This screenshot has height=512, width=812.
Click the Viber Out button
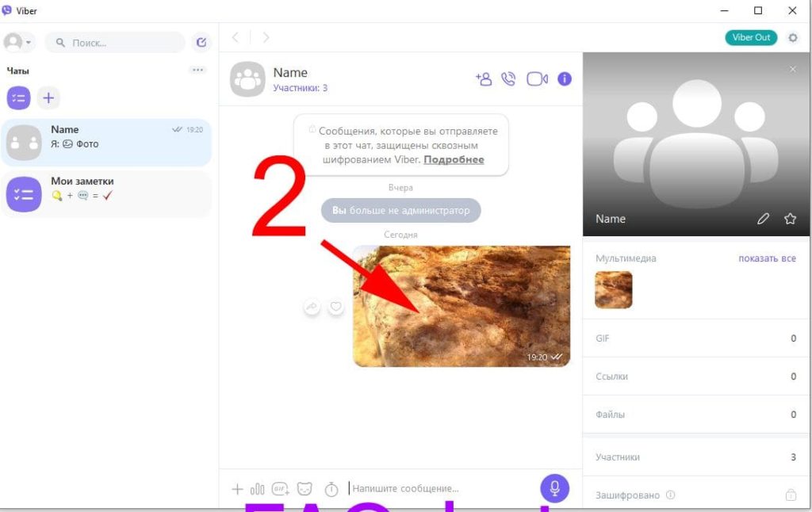click(x=751, y=37)
